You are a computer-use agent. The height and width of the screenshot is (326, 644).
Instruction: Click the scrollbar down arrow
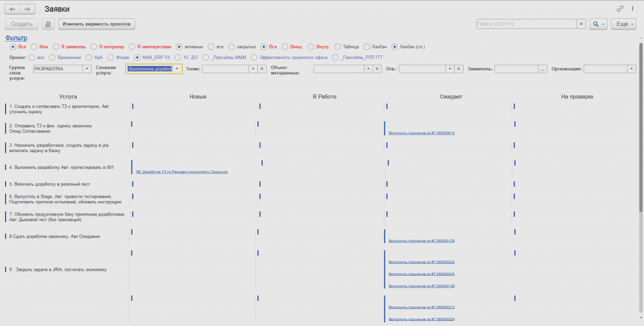tap(641, 317)
